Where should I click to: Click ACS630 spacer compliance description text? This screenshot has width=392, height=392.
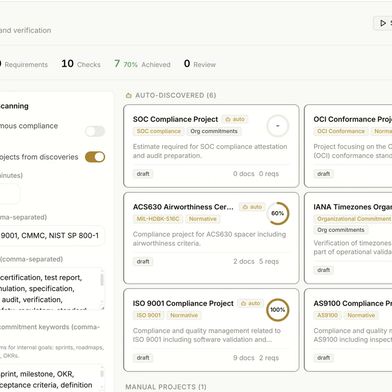point(209,239)
